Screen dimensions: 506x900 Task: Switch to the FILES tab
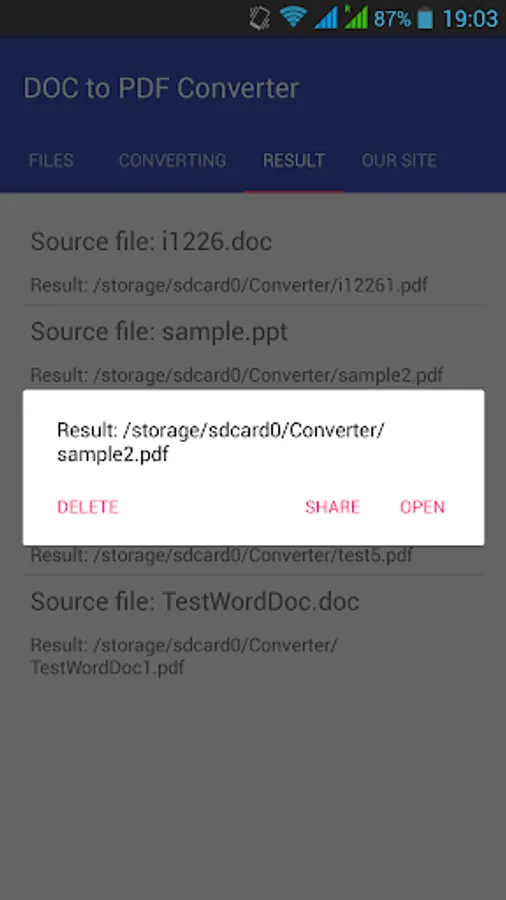click(51, 160)
